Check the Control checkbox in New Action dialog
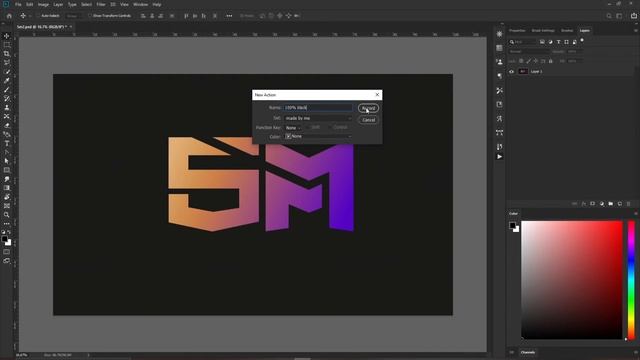This screenshot has height=360, width=640. point(330,127)
